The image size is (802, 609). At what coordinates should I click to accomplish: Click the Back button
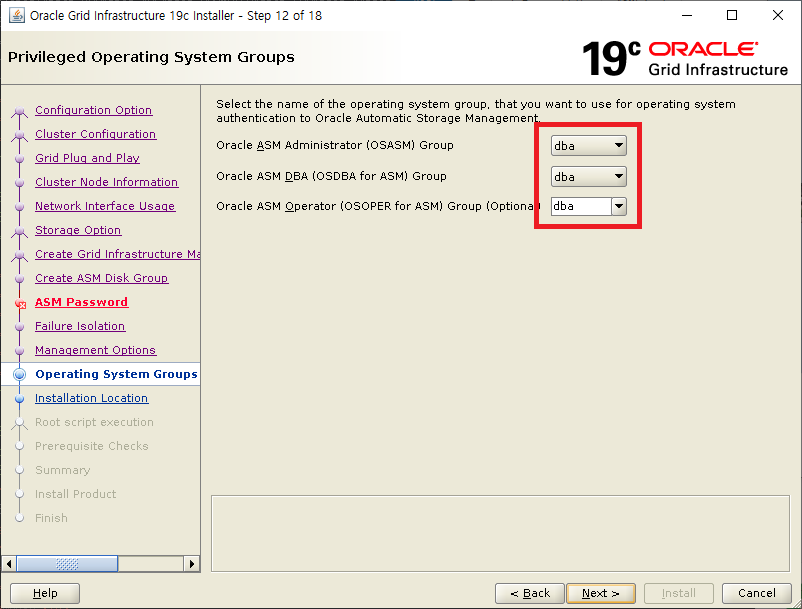[x=530, y=593]
